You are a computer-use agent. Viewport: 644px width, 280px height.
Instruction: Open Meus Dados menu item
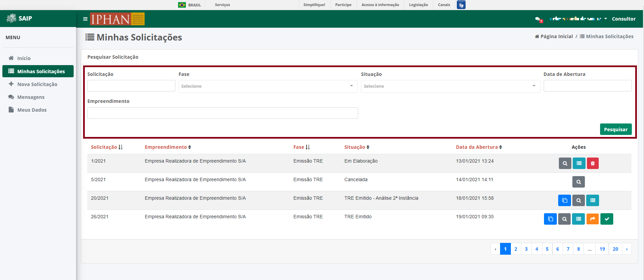[x=38, y=110]
